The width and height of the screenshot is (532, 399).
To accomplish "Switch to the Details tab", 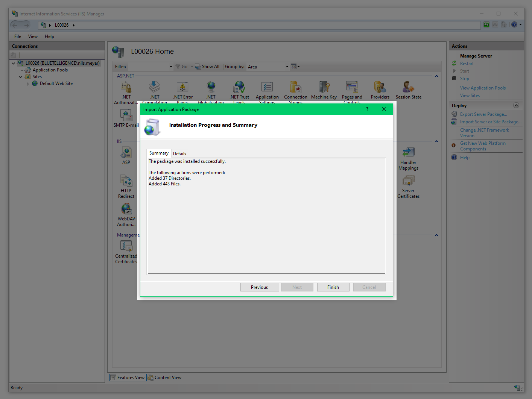I will tap(179, 154).
